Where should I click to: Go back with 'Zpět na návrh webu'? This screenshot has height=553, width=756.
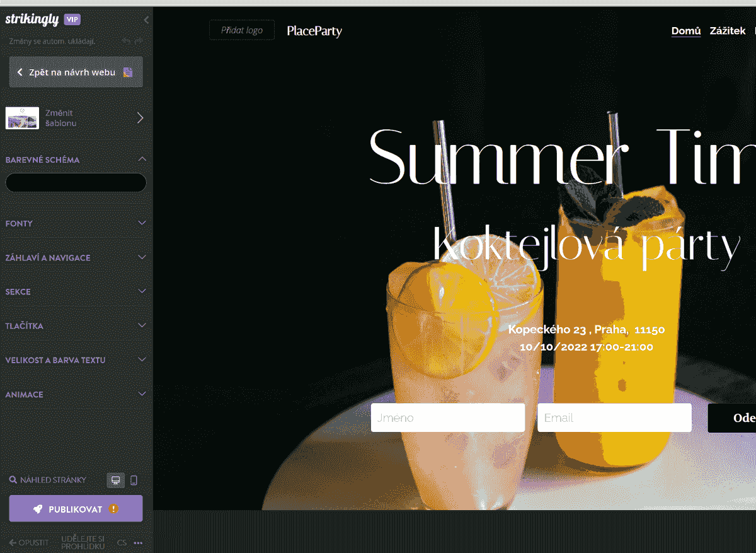click(76, 72)
